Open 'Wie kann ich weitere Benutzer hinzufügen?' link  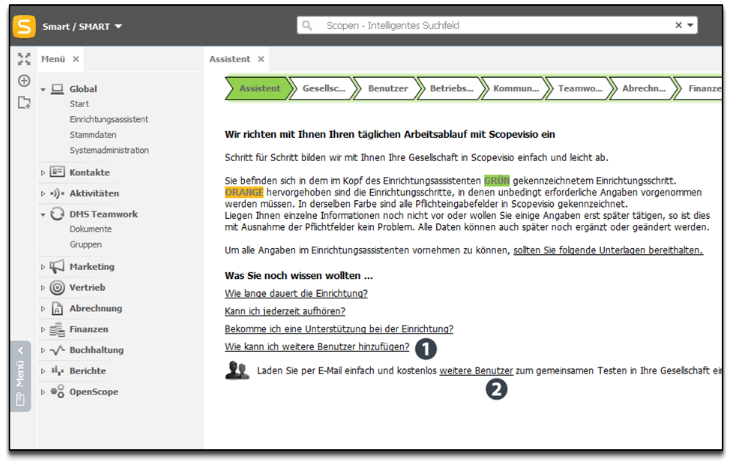click(x=317, y=347)
